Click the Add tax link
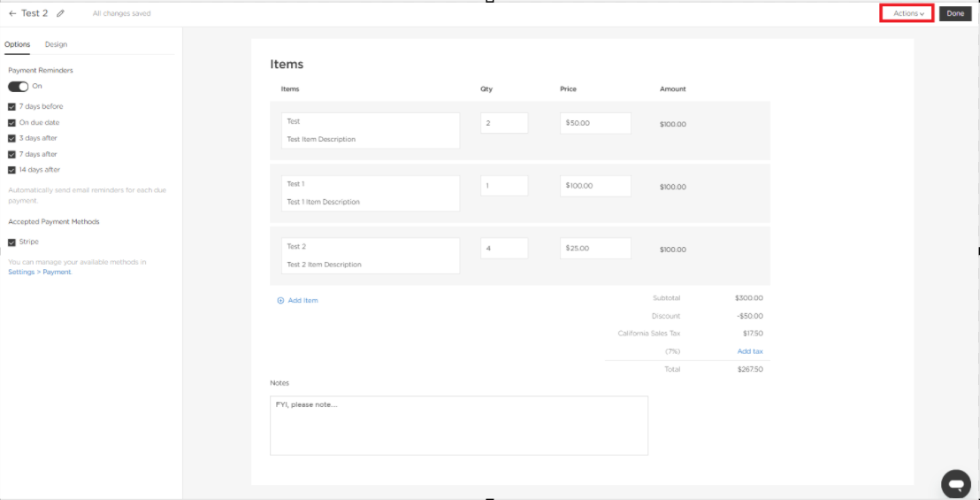The width and height of the screenshot is (980, 500). click(750, 351)
